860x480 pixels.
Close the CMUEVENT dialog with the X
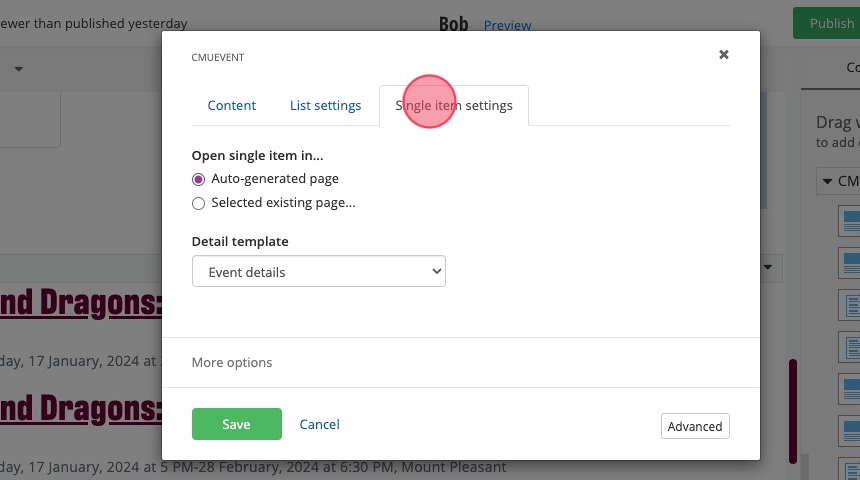724,55
